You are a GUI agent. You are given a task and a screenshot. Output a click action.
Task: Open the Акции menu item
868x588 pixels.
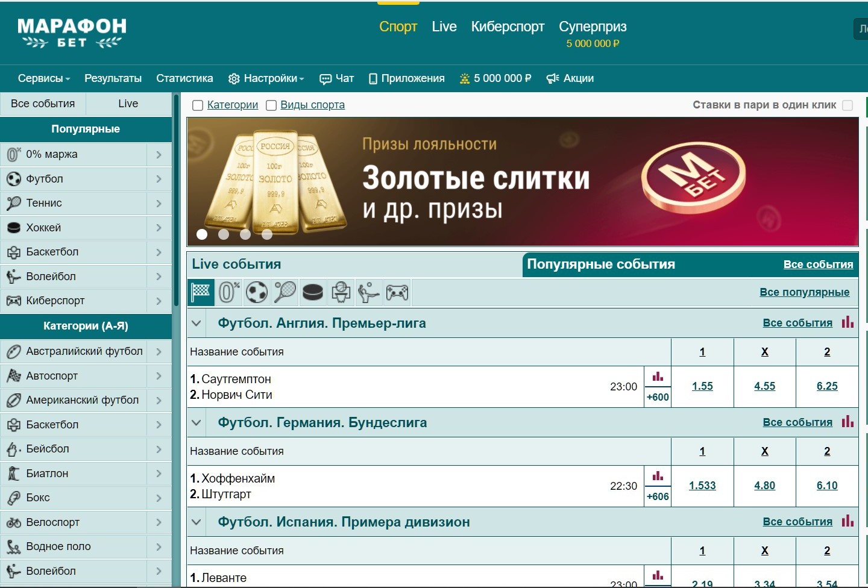pos(570,78)
